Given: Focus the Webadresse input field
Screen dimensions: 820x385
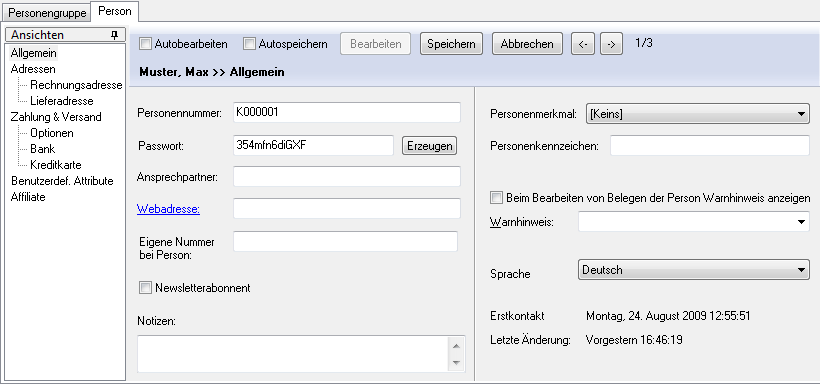Looking at the screenshot, I should tap(347, 208).
